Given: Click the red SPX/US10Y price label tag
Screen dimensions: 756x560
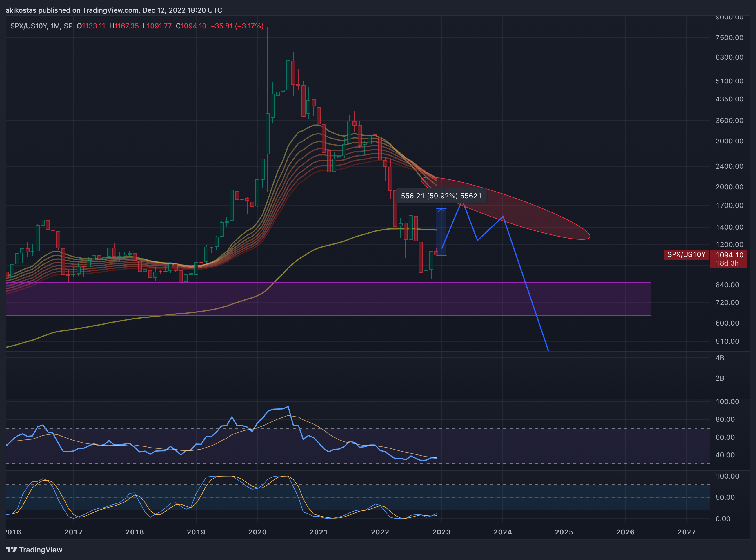Looking at the screenshot, I should pos(686,254).
